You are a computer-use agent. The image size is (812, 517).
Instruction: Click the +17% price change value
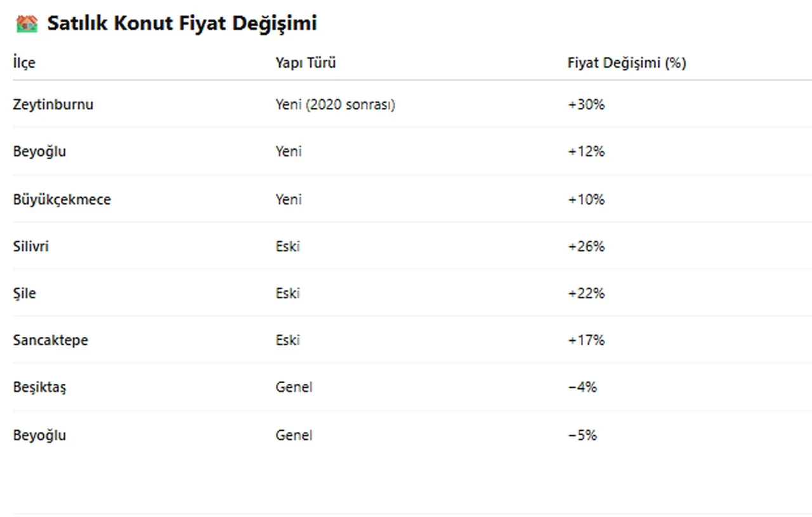coord(586,340)
